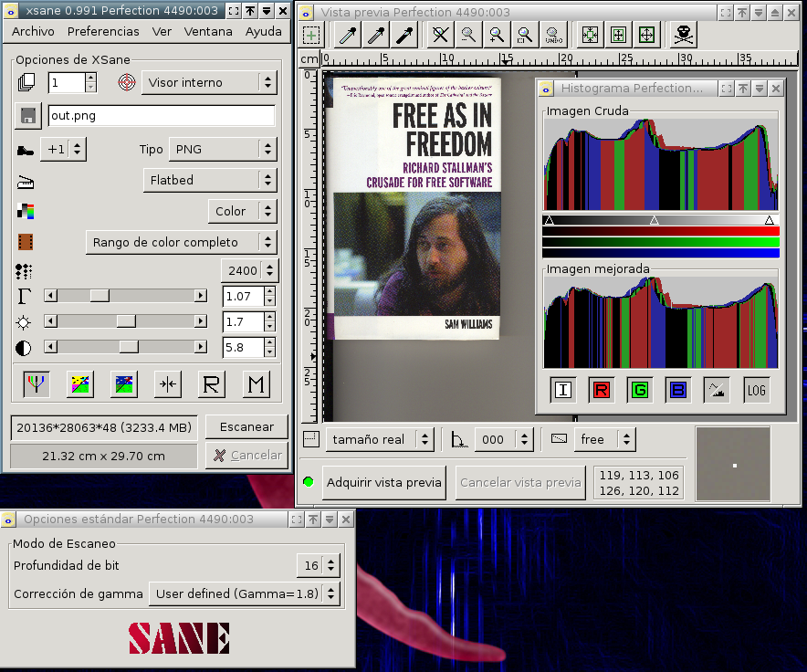Click the zoom out magnifier icon
Screen dimensions: 807x672
pyautogui.click(x=469, y=35)
